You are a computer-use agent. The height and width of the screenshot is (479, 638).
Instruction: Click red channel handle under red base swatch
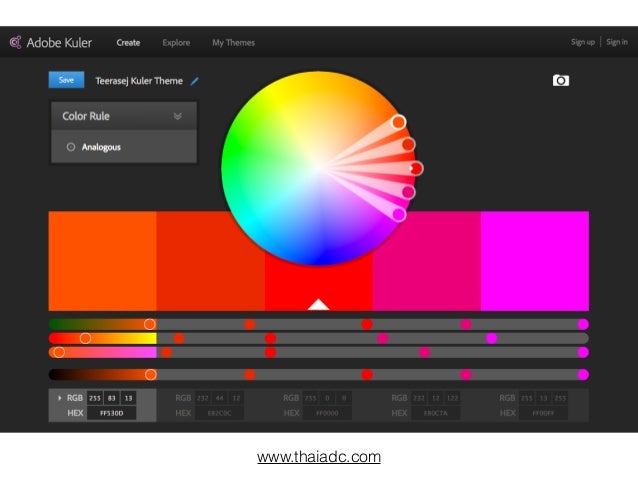[367, 324]
